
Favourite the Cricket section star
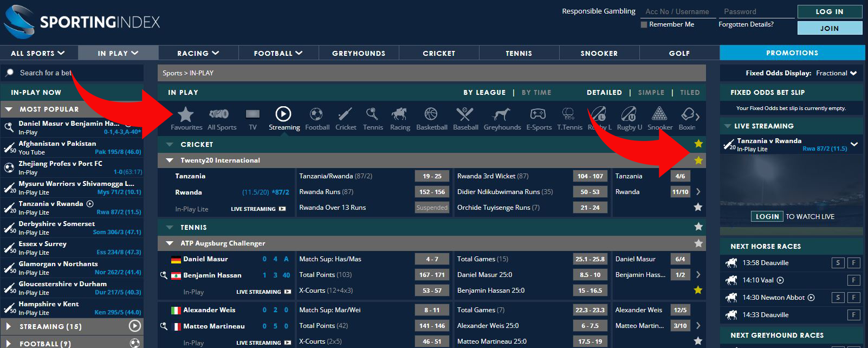pos(698,144)
